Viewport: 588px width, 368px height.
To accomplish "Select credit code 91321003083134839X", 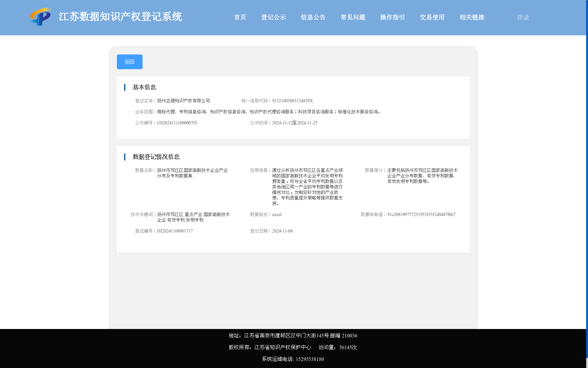I will click(293, 101).
